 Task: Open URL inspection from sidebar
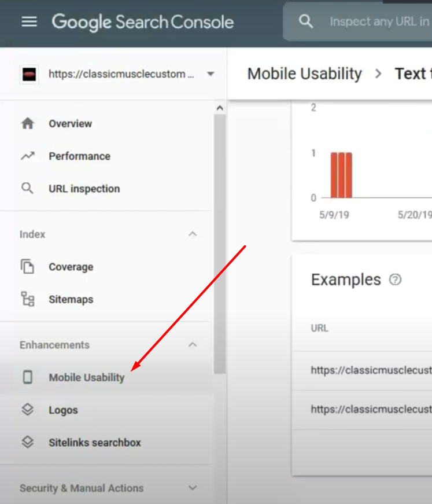coord(84,189)
